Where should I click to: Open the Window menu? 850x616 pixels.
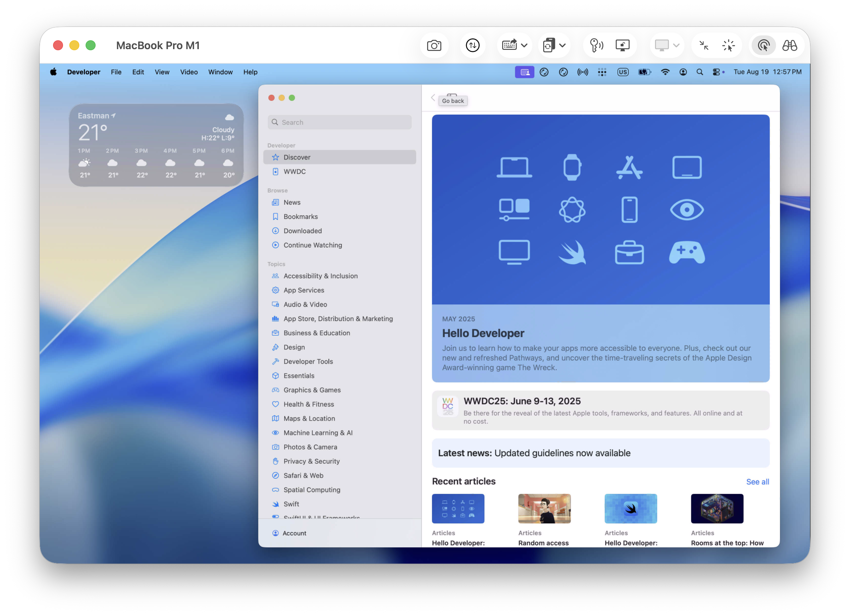coord(220,72)
